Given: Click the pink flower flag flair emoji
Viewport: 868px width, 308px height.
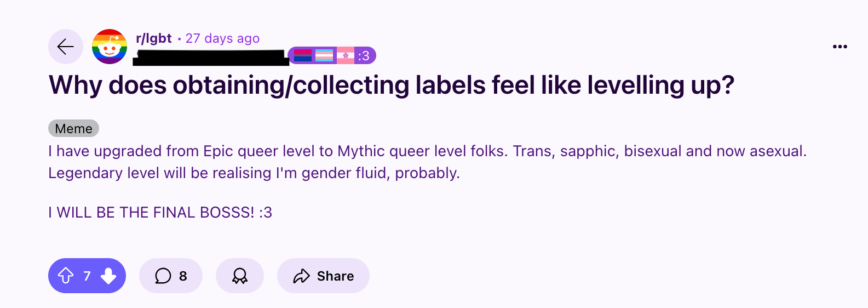Looking at the screenshot, I should (345, 55).
